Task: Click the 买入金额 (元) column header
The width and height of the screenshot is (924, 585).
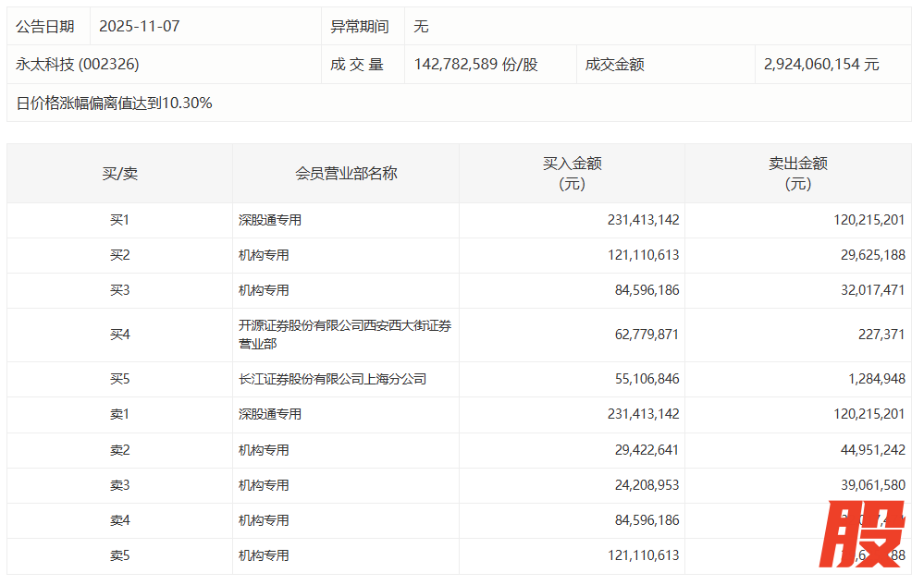Action: 572,174
